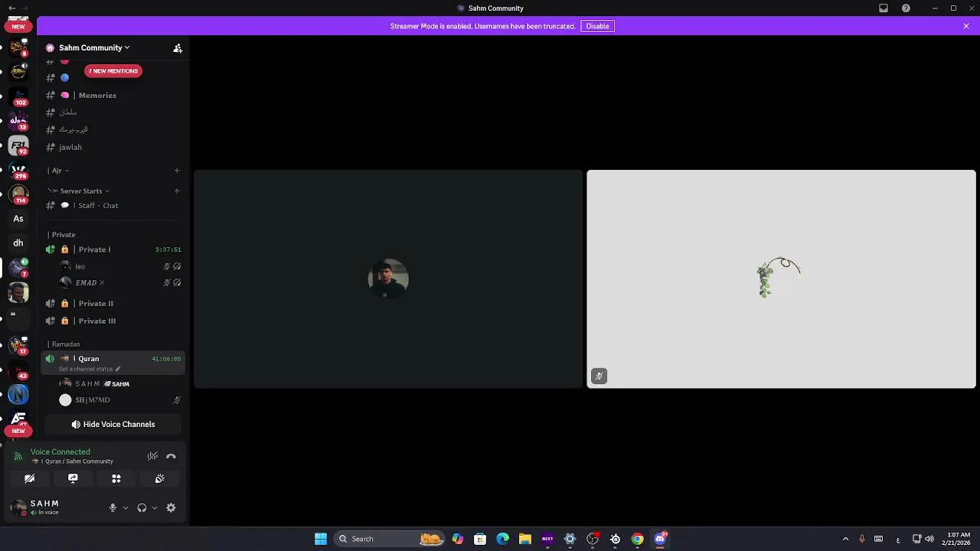Open the soundboard

tap(159, 478)
